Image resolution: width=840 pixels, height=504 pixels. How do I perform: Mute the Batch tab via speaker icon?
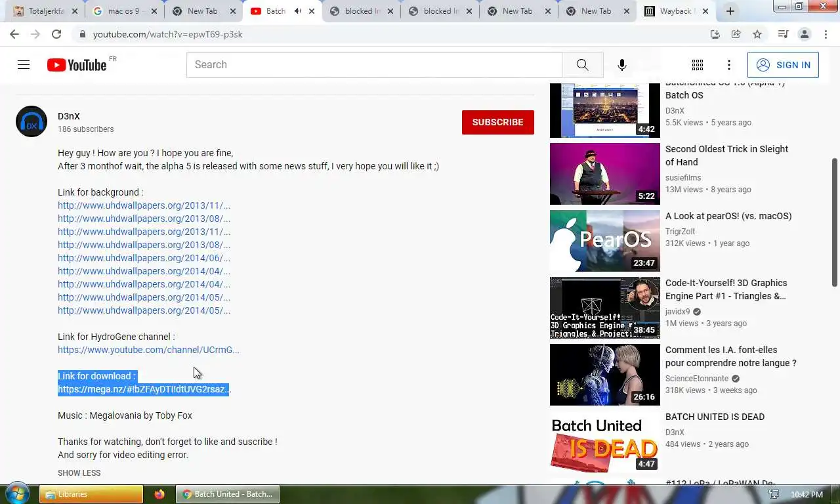[298, 11]
